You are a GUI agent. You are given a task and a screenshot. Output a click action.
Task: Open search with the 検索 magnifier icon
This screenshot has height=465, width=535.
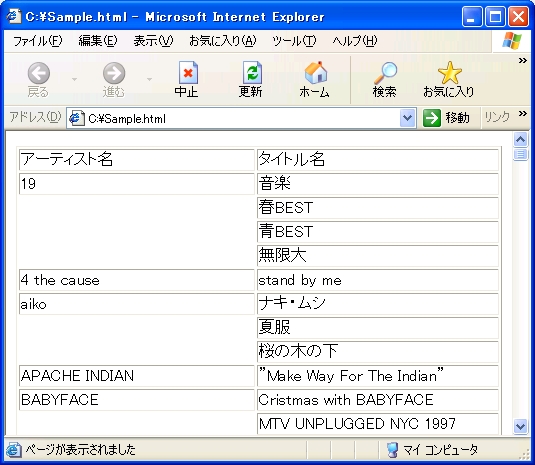coord(386,73)
